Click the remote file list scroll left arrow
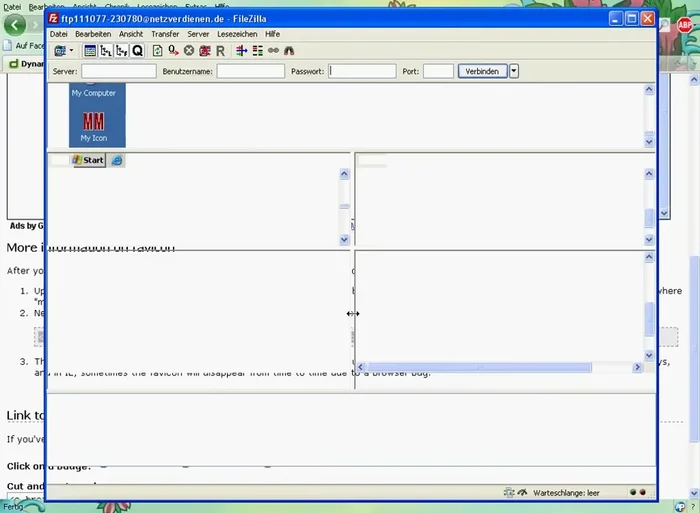Screen dimensions: 700x513 361,367
